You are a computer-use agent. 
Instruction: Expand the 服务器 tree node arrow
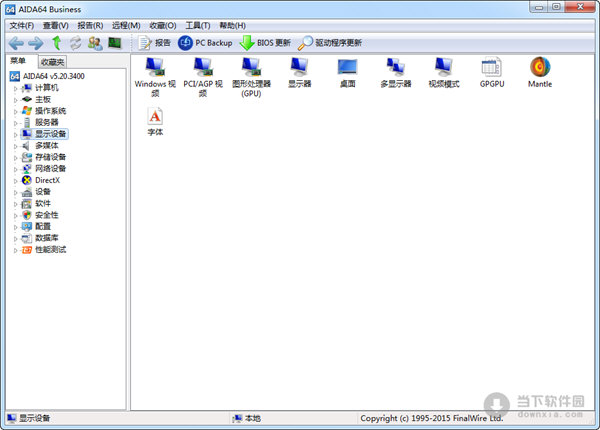point(16,123)
